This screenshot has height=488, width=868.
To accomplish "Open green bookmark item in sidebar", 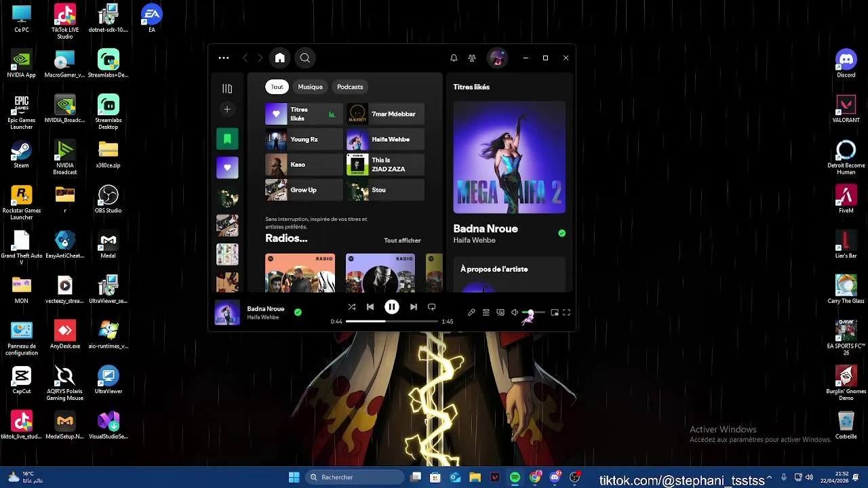I will click(x=227, y=139).
